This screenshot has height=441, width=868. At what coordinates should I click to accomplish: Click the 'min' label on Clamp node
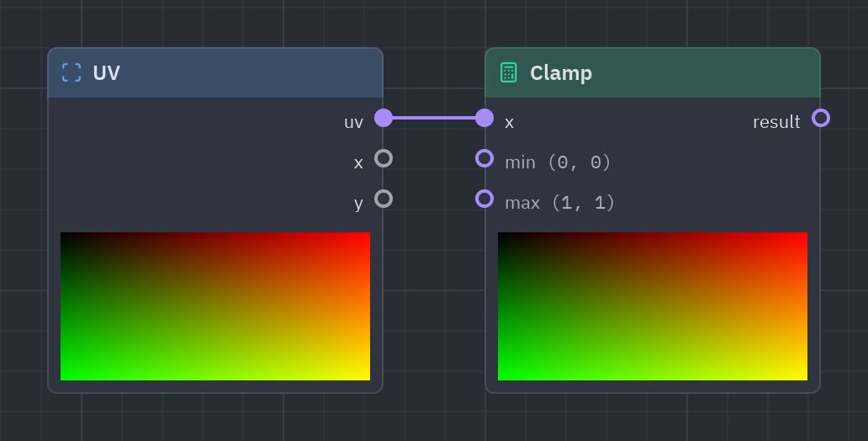520,162
